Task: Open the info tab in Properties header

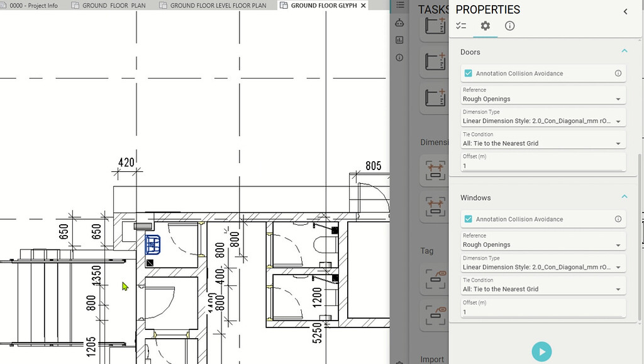Action: click(509, 26)
